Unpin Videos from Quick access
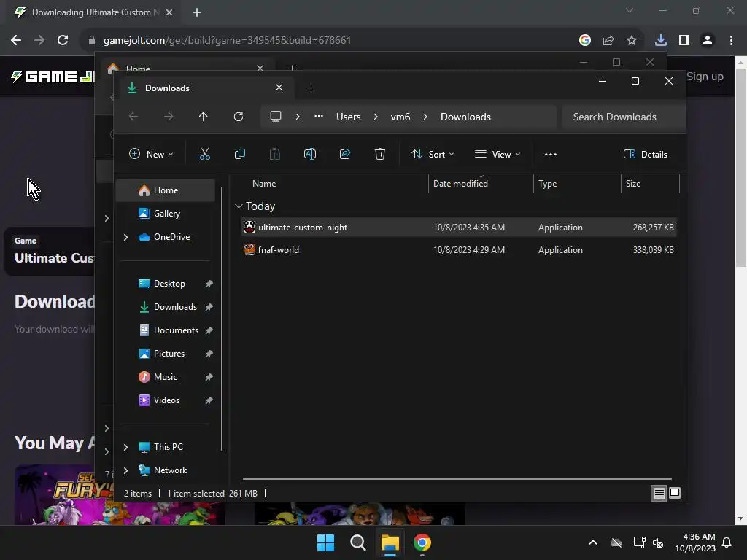The width and height of the screenshot is (747, 560). 209,400
